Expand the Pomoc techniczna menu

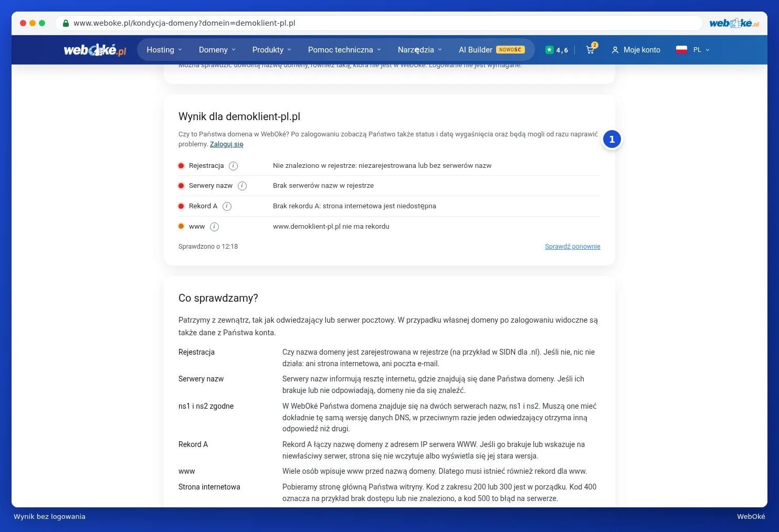coord(344,50)
